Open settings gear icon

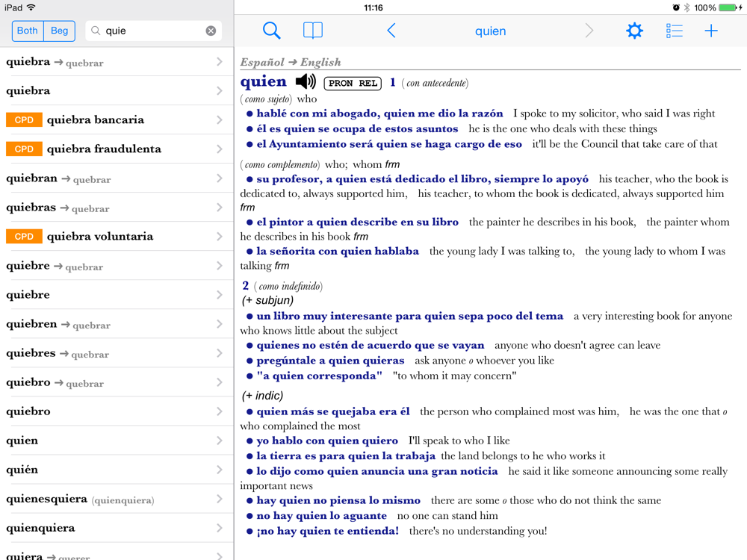(634, 31)
